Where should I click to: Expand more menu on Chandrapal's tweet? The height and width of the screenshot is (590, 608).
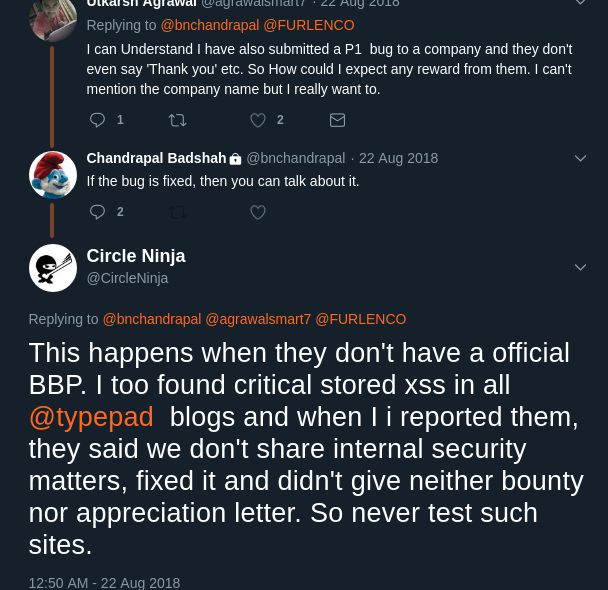point(580,158)
